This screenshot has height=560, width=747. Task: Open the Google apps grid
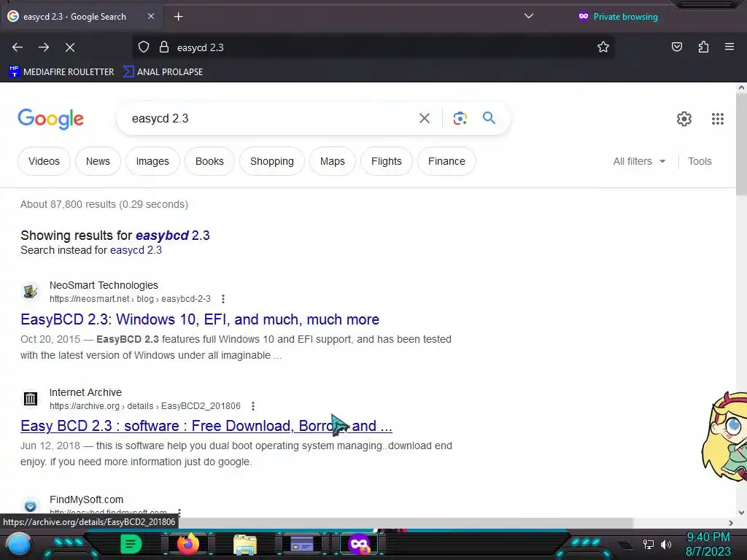coord(718,119)
